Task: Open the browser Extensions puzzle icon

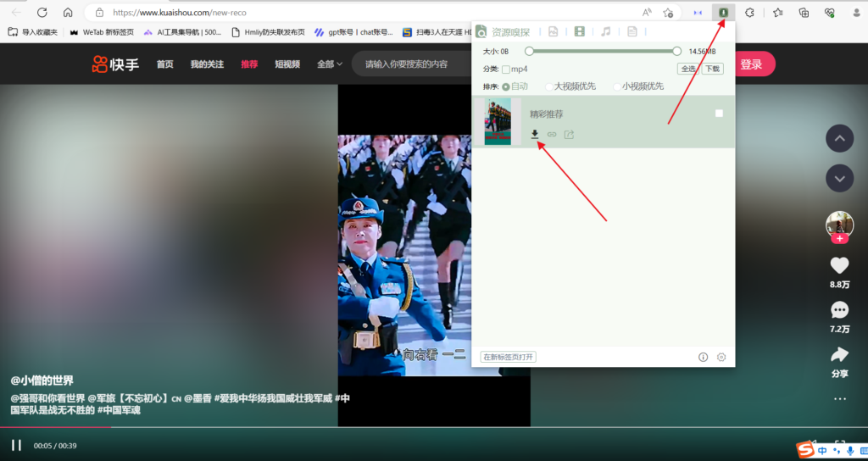Action: point(749,12)
